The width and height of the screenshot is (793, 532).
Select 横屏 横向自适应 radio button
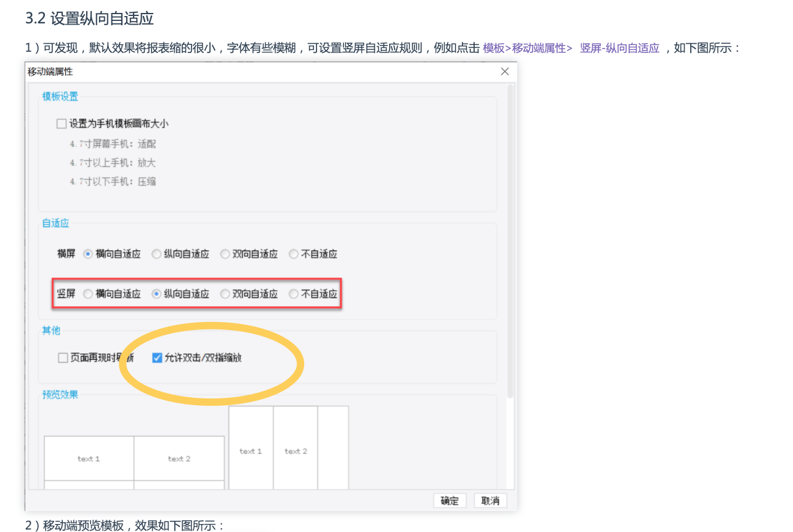pyautogui.click(x=88, y=254)
